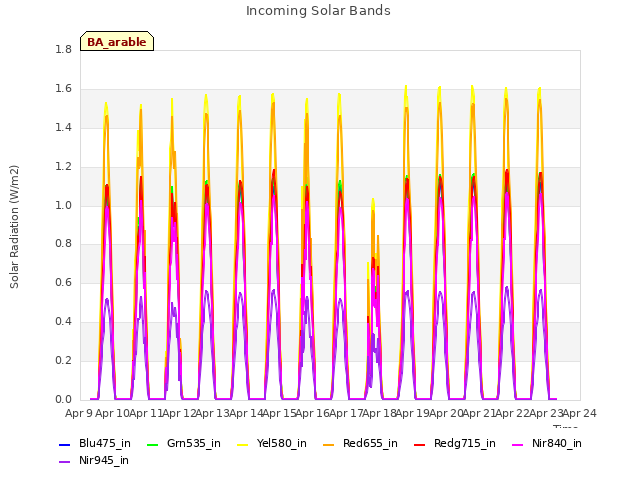Click the Apr 13 x-axis tick label
Screen dimensions: 640x480
pos(212,413)
